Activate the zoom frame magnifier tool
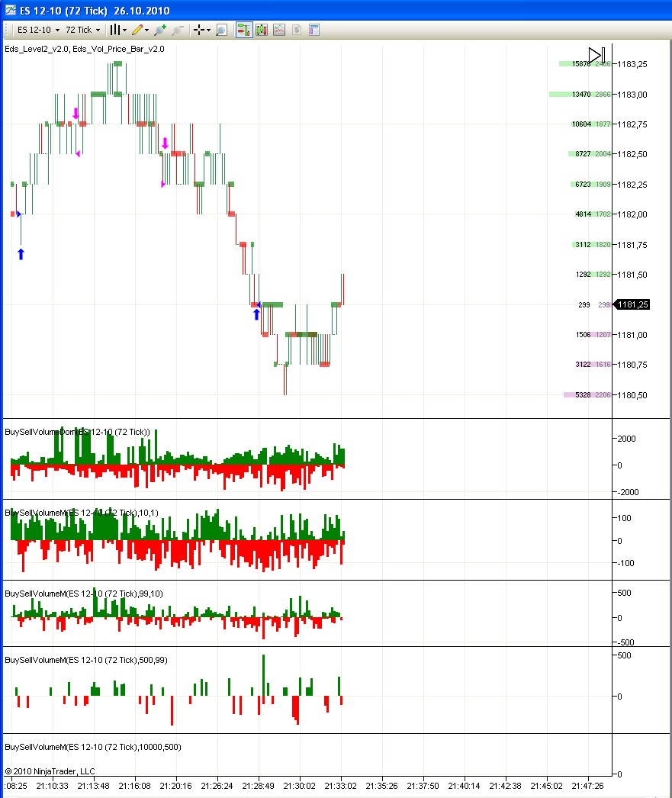This screenshot has height=798, width=672. click(221, 30)
